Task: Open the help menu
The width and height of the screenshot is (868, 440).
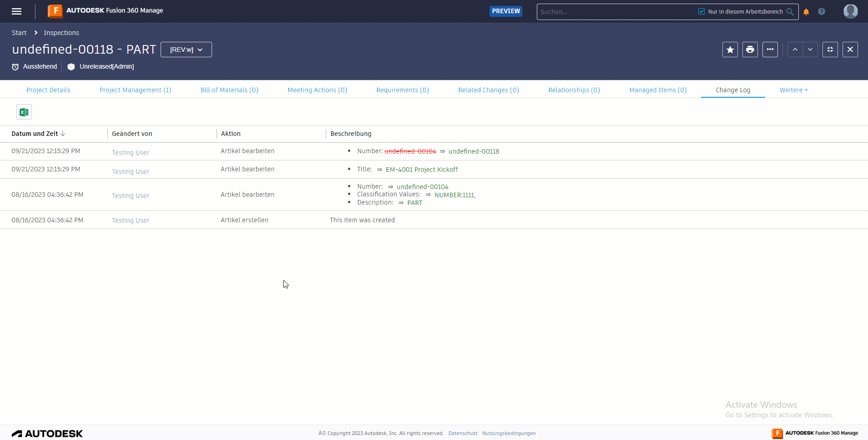Action: point(821,11)
